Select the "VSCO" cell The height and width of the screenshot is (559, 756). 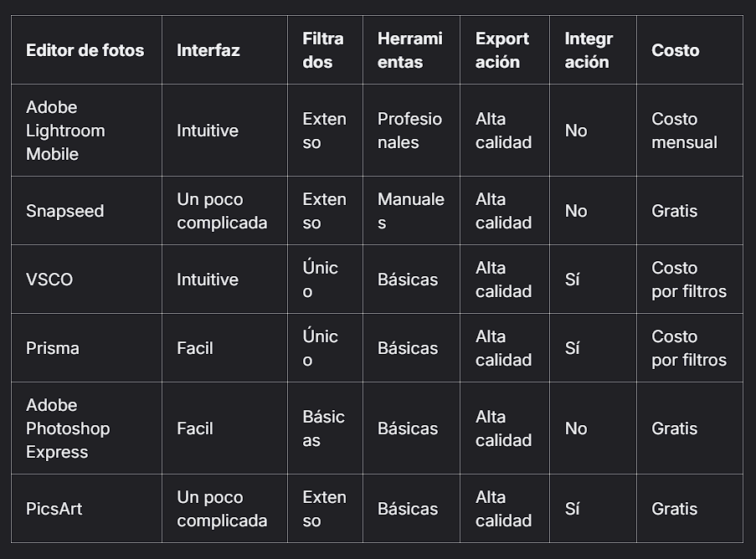pyautogui.click(x=49, y=279)
